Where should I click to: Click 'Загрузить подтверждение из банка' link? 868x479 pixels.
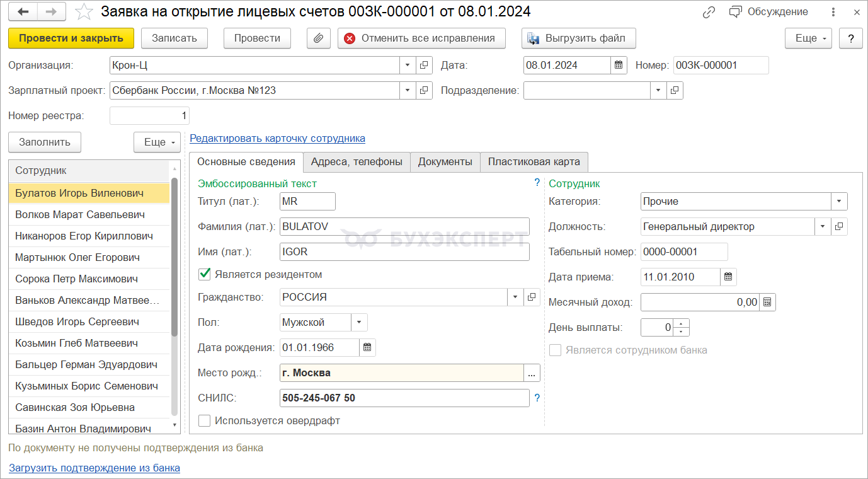[94, 468]
